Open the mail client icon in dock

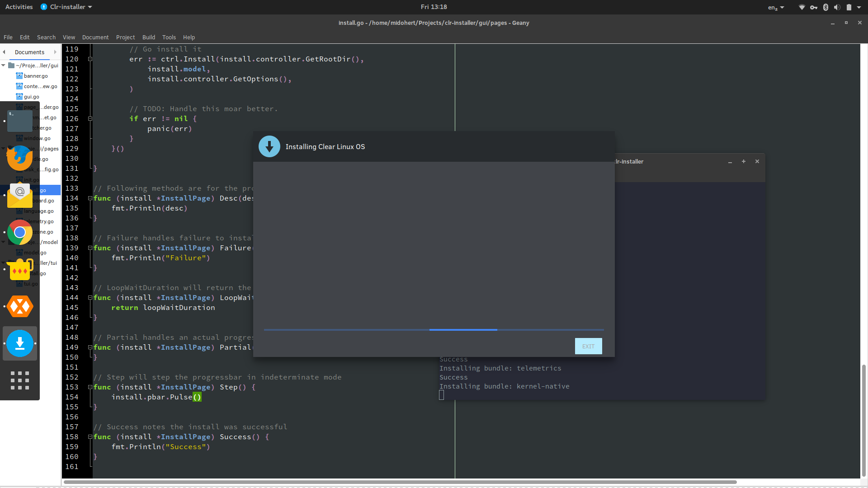[x=19, y=195]
